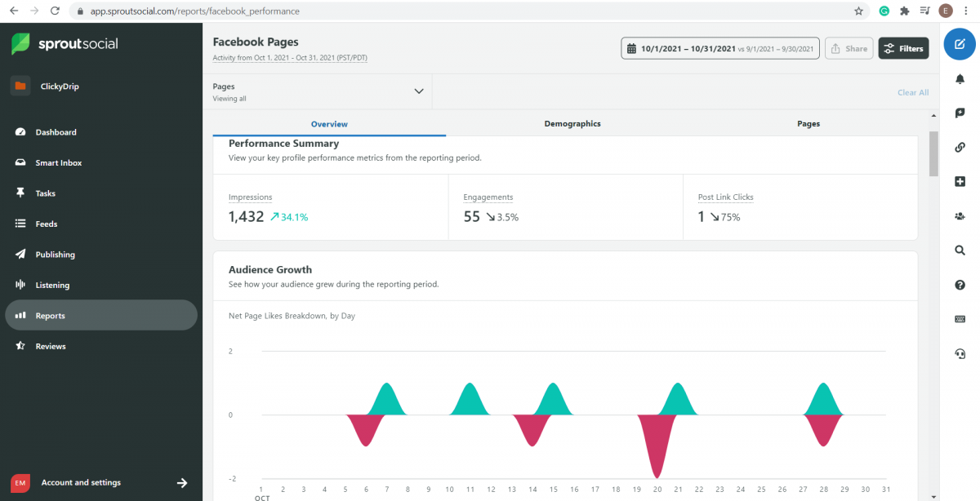Open the Listening section
The height and width of the screenshot is (501, 980).
point(51,284)
